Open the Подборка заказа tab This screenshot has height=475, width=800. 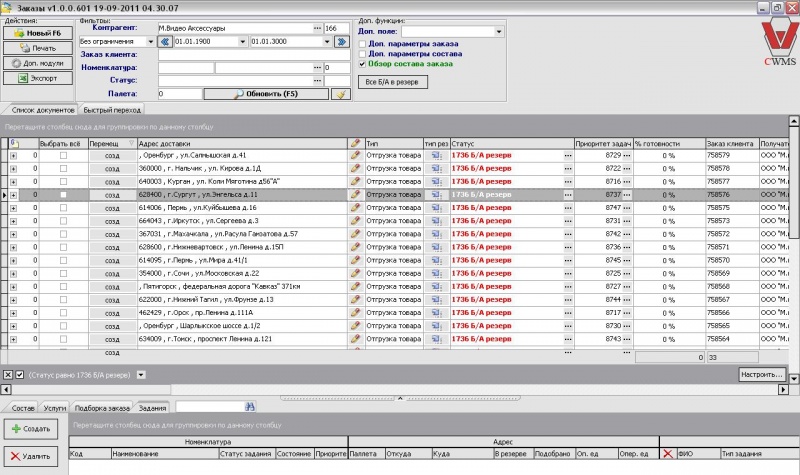click(102, 408)
